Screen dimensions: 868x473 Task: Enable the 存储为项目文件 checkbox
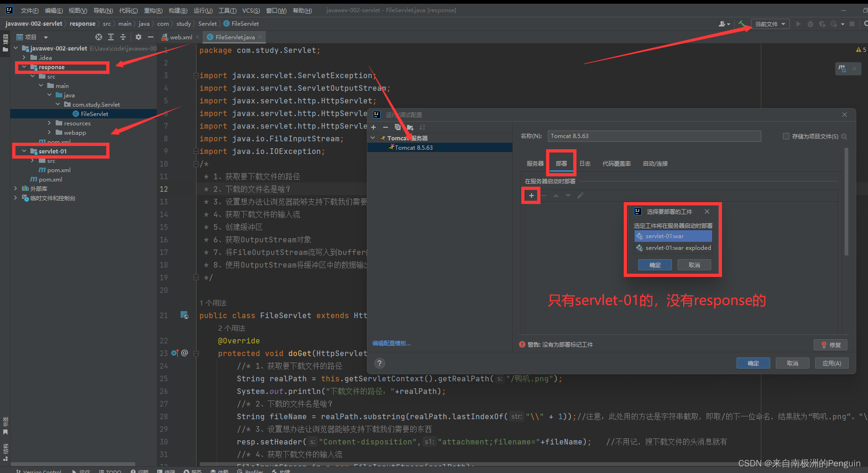(786, 136)
